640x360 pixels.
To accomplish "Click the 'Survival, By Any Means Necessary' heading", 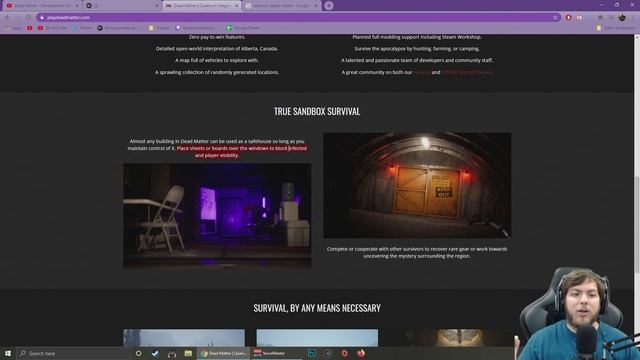I will click(x=317, y=308).
